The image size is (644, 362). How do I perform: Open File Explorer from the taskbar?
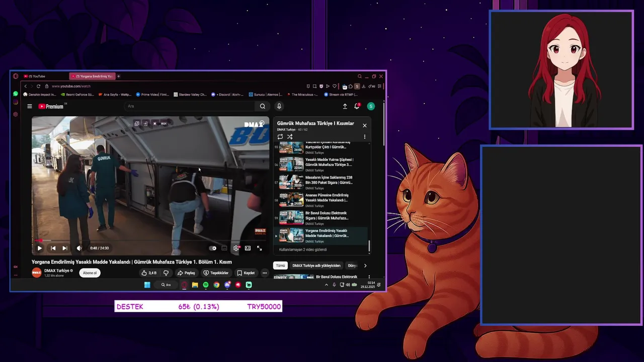[x=195, y=285]
